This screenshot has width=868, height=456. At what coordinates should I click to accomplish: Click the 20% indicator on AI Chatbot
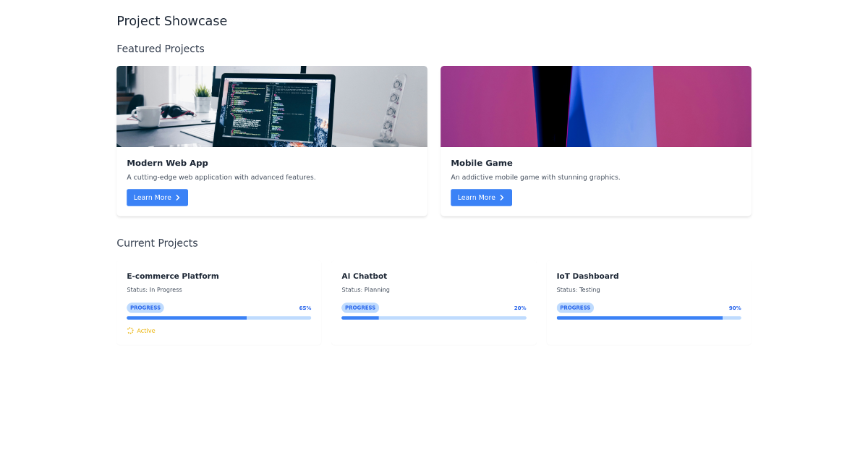[520, 308]
